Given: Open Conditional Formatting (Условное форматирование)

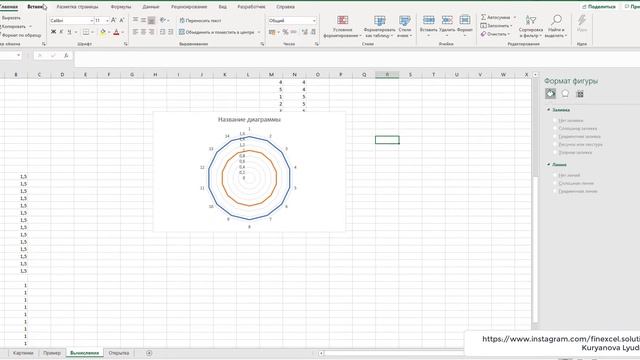Looking at the screenshot, I should click(x=342, y=27).
